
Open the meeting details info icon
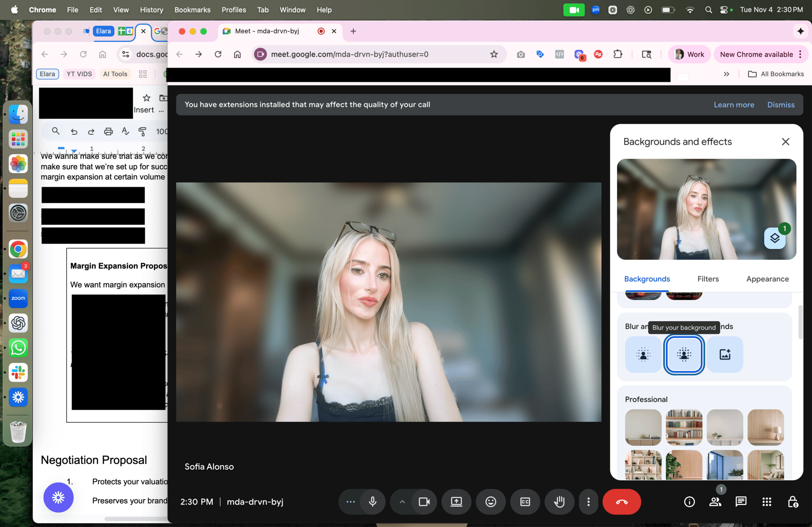coord(689,502)
